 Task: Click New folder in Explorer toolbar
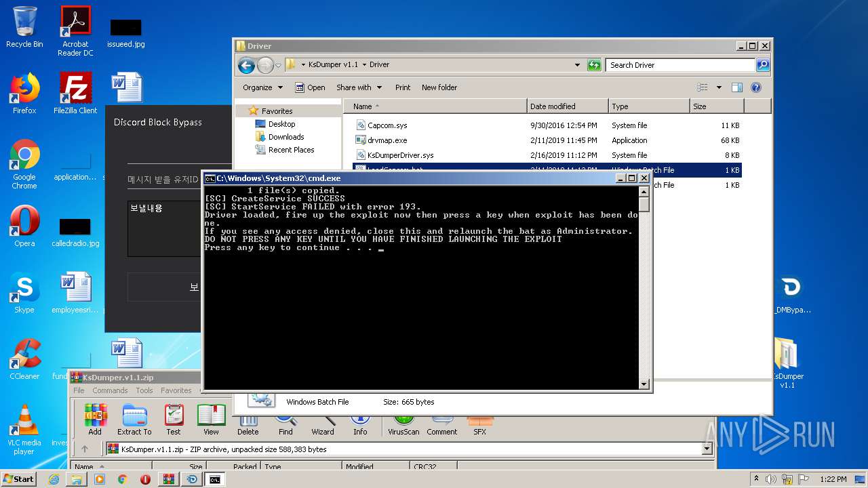(x=439, y=87)
